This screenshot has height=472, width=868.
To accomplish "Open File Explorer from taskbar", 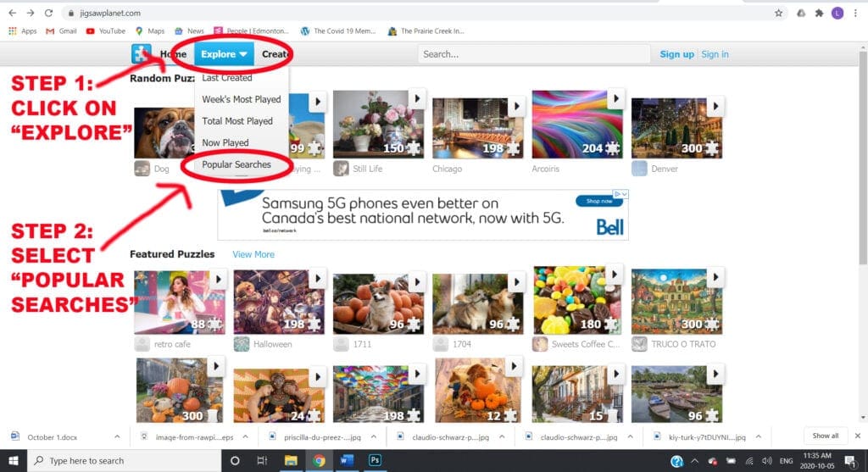I will 291,460.
